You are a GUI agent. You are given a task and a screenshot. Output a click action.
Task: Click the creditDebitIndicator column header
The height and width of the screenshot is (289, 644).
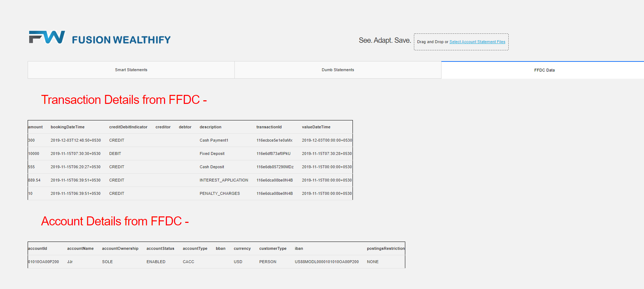[128, 127]
